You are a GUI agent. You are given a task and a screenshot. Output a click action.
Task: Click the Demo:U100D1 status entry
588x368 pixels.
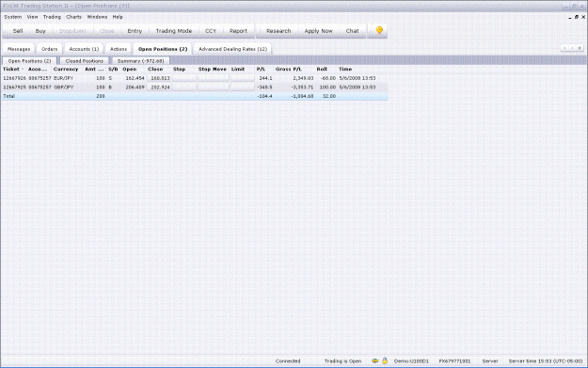click(x=411, y=360)
